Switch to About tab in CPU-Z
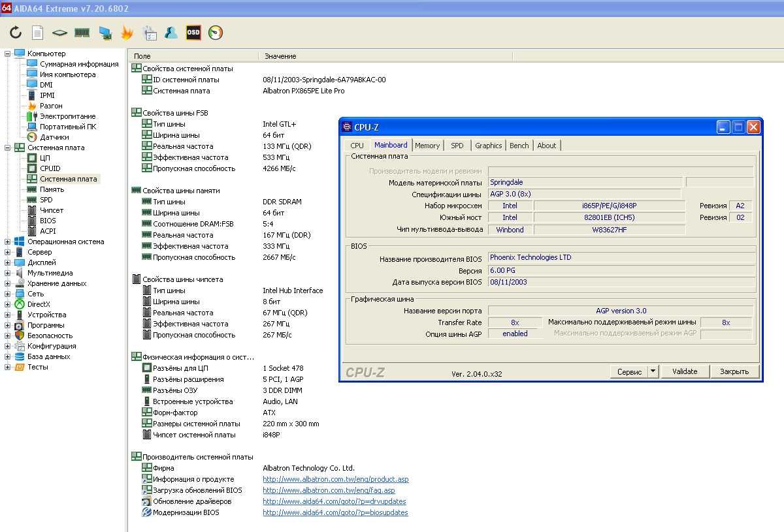The width and height of the screenshot is (784, 532). click(547, 146)
